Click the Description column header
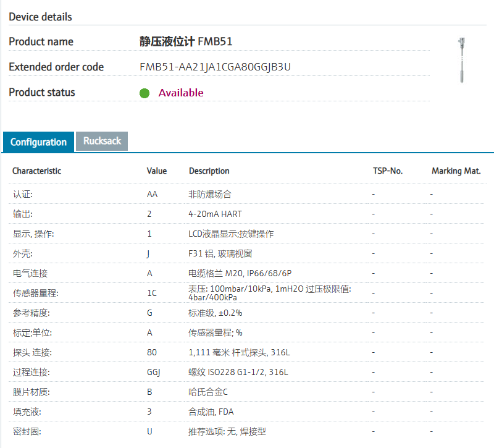 point(209,171)
